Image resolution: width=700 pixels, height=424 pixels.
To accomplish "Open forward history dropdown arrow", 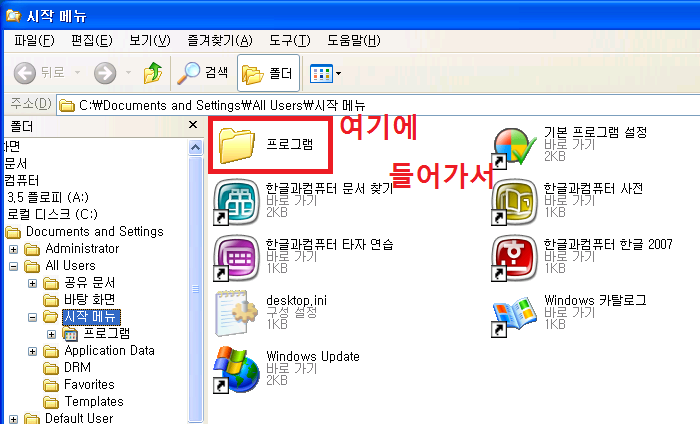I will [128, 72].
